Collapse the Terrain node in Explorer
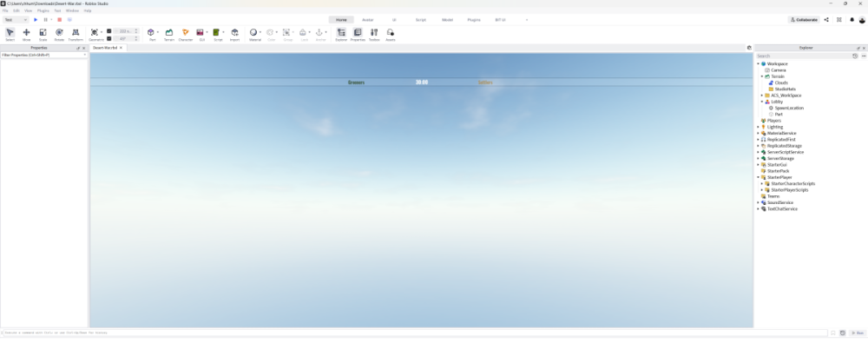Viewport: 868px width, 343px height. [x=762, y=76]
